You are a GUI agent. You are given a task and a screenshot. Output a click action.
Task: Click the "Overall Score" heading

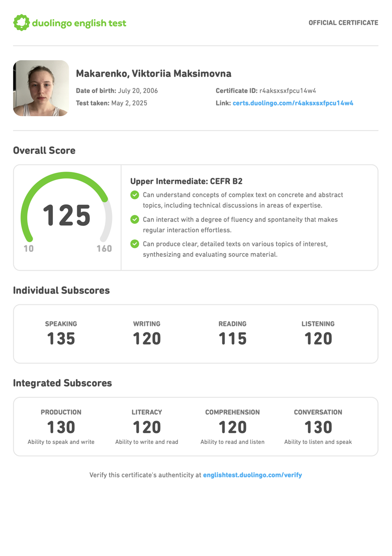click(x=44, y=151)
